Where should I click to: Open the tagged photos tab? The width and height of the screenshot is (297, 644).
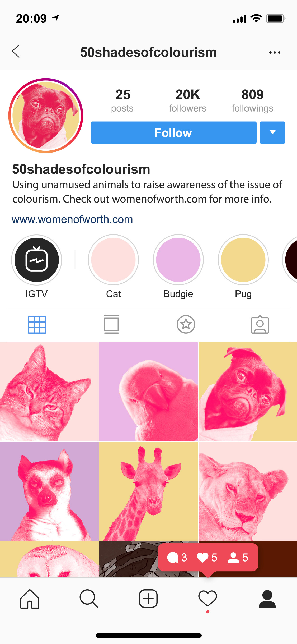pyautogui.click(x=260, y=325)
